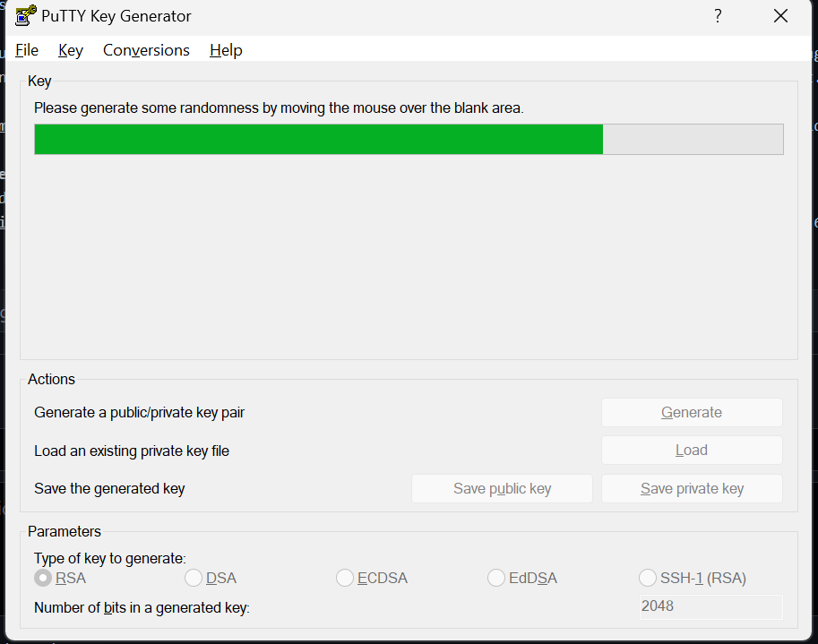This screenshot has height=644, width=818.
Task: Select the ECDSA key type
Action: (372, 578)
